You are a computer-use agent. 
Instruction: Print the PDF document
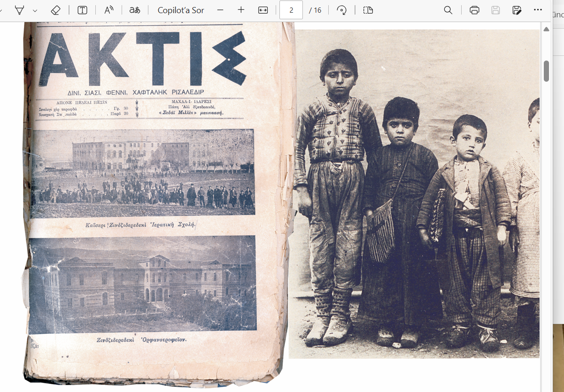click(474, 10)
